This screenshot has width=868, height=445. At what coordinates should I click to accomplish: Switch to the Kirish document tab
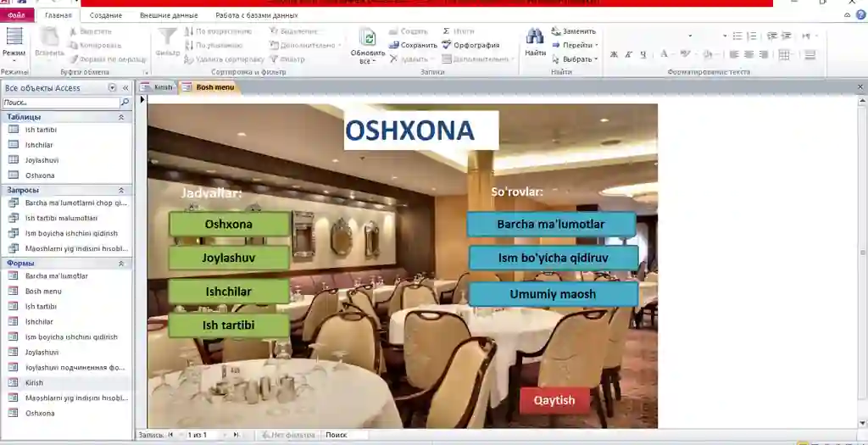pyautogui.click(x=158, y=87)
